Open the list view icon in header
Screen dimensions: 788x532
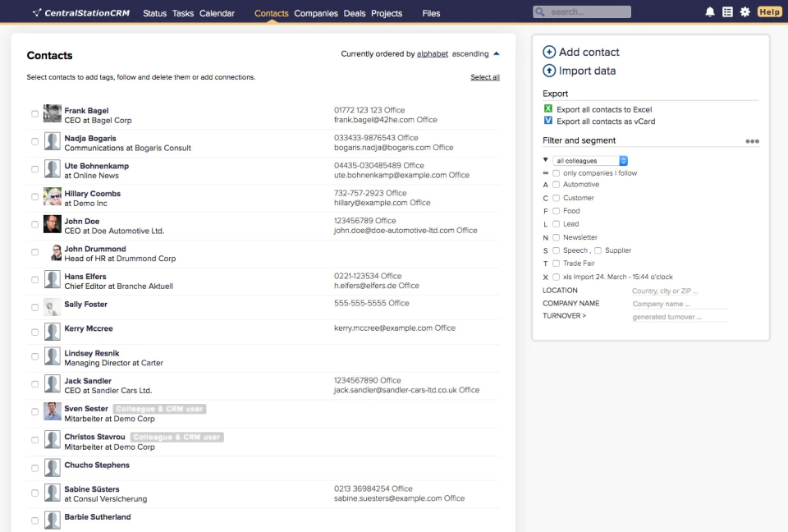[x=727, y=11]
